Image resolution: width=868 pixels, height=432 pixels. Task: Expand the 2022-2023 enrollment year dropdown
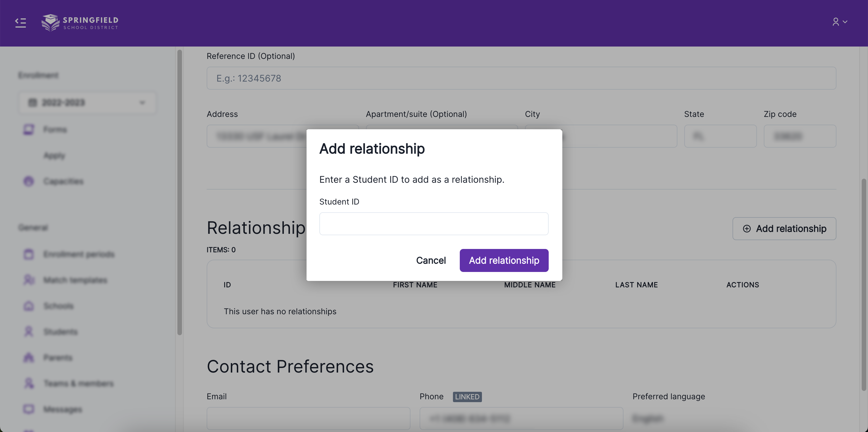pos(87,103)
